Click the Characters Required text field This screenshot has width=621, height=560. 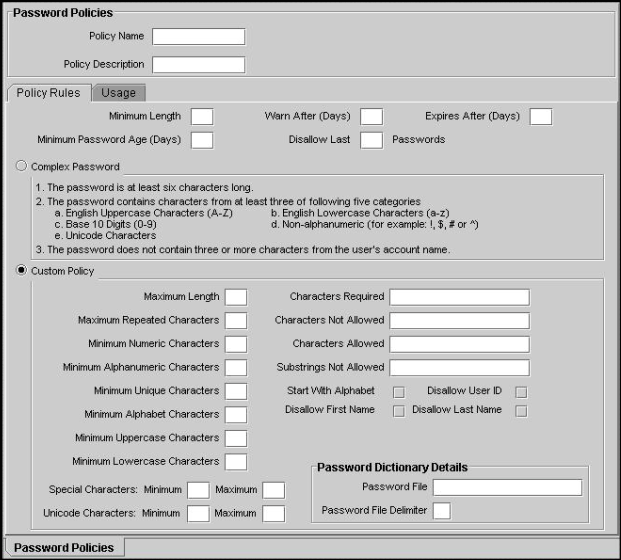[x=459, y=297]
